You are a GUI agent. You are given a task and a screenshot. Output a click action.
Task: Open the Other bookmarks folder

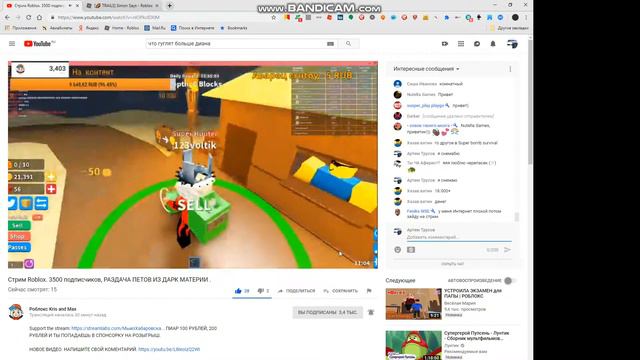[509, 28]
